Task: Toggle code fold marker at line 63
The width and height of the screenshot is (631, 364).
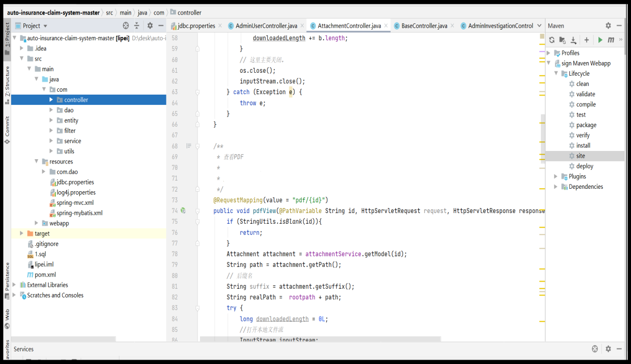Action: coord(198,92)
